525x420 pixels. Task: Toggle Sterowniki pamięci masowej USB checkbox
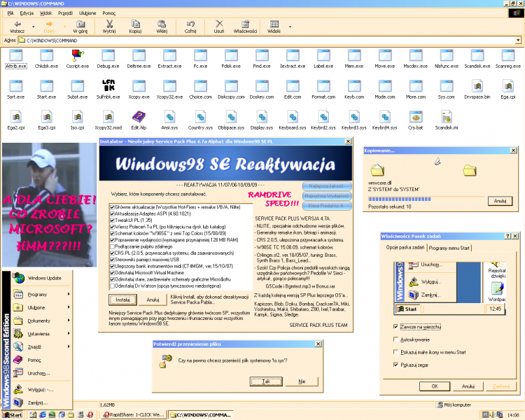point(112,260)
